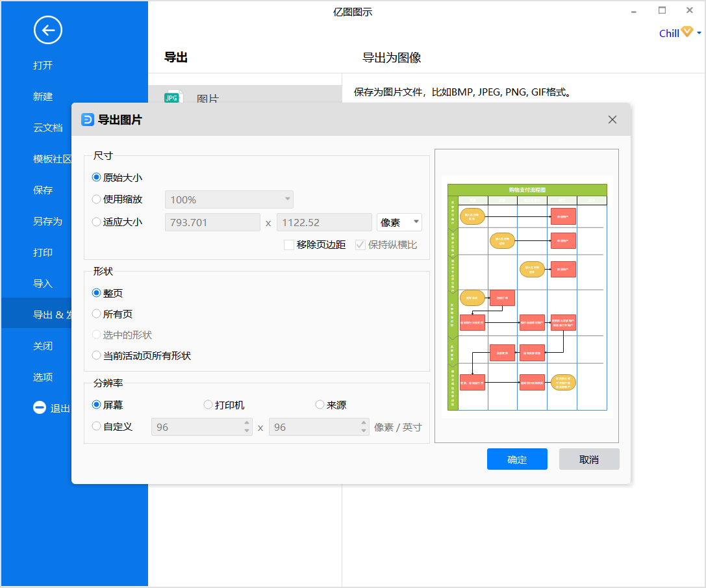Click the JPG file icon beside 图片
The height and width of the screenshot is (588, 706).
pos(173,96)
